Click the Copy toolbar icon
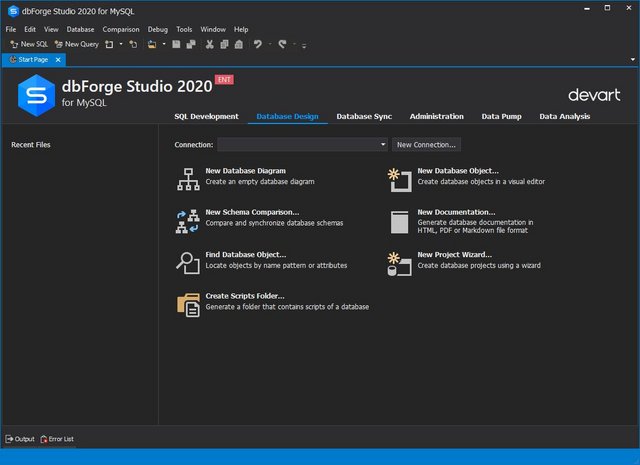The image size is (640, 465). 224,44
